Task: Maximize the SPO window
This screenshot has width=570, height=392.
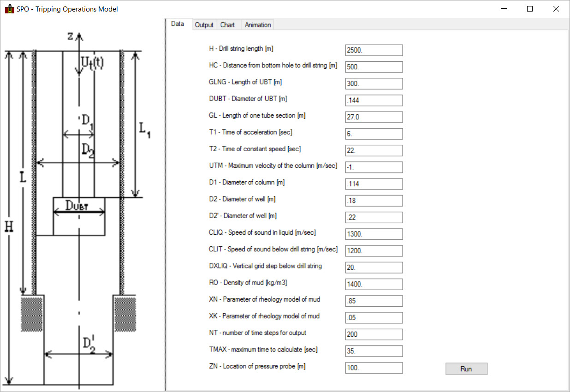Action: coord(530,9)
